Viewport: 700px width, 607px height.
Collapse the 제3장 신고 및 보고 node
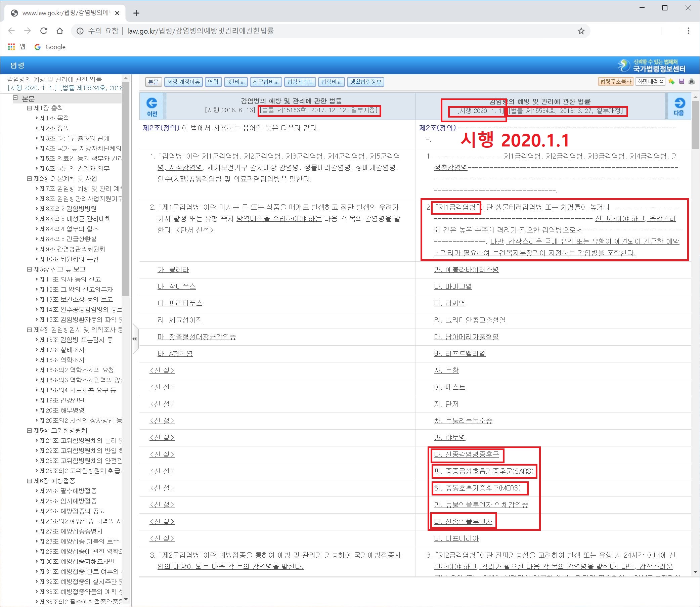click(x=29, y=269)
